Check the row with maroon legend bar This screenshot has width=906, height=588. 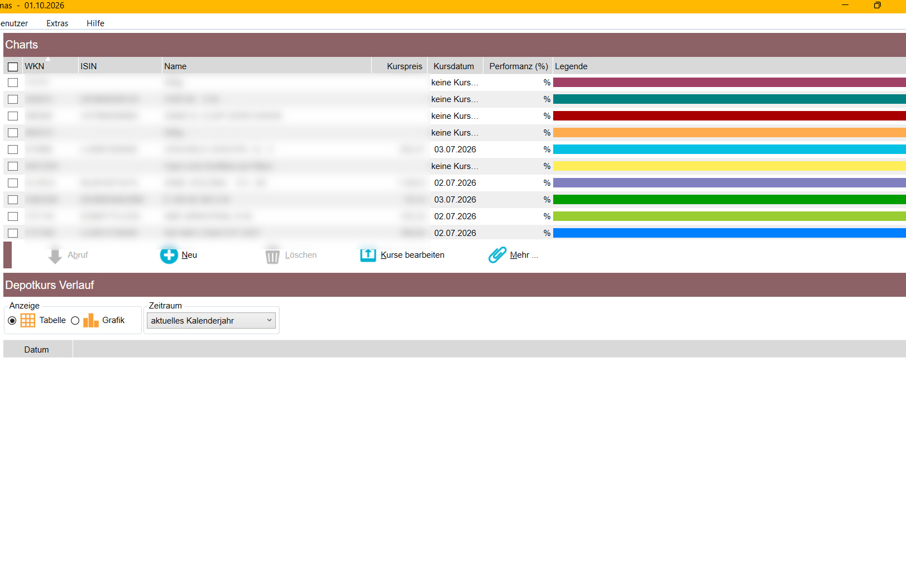[x=13, y=83]
